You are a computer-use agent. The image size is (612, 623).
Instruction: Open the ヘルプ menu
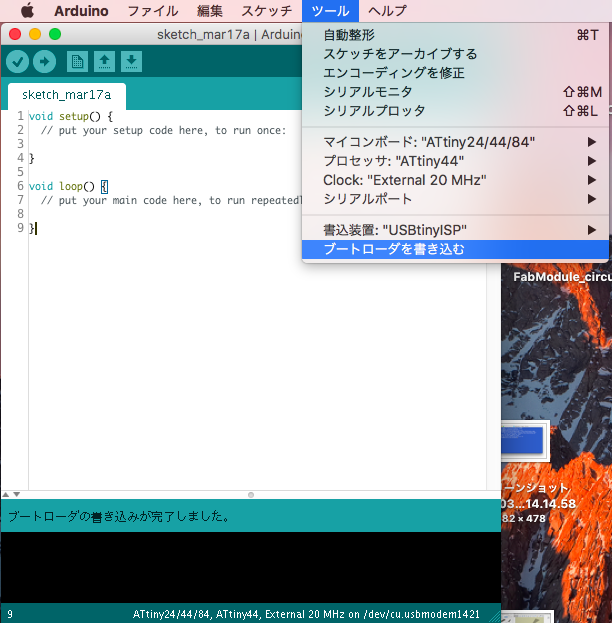(x=387, y=11)
